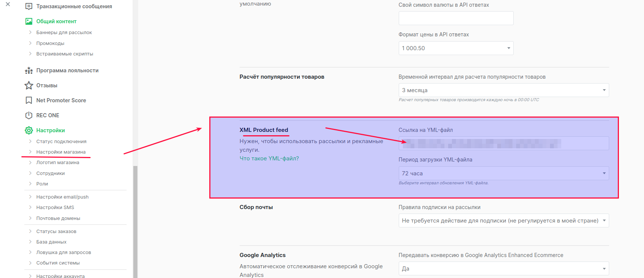The height and width of the screenshot is (278, 644).
Task: Expand the popularity interval dropdown '3 месяца'
Action: pos(503,90)
